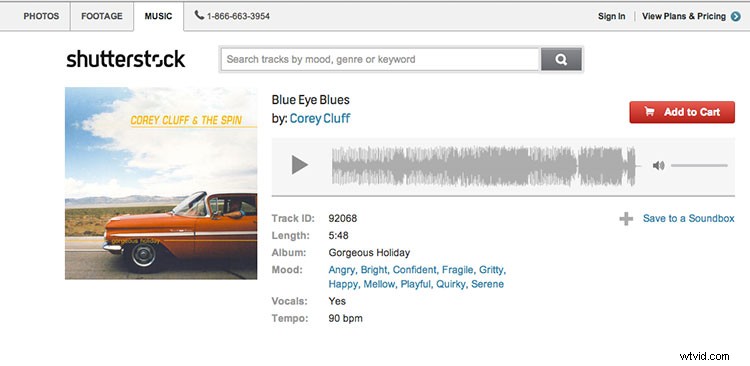Adjust the volume slider
Screen dimensions: 750x366
[699, 166]
